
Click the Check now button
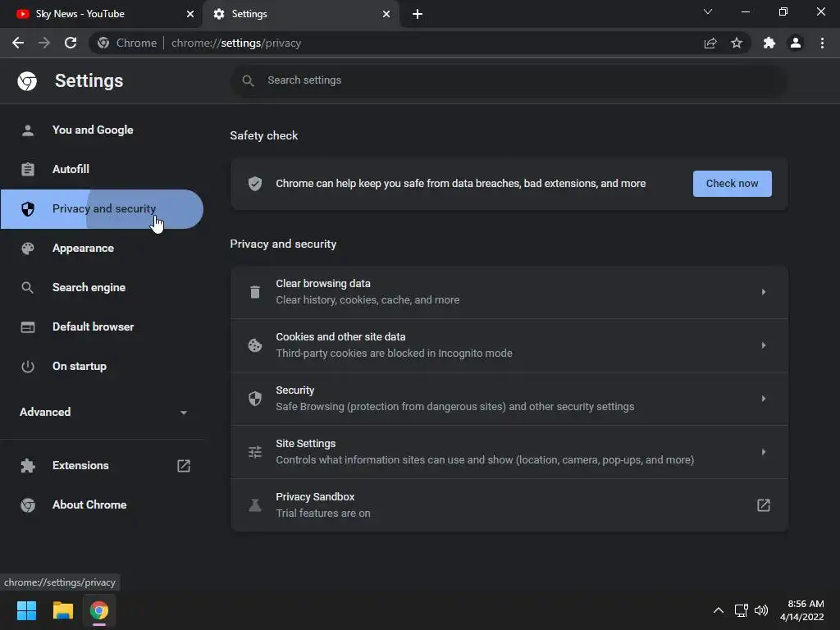733,184
